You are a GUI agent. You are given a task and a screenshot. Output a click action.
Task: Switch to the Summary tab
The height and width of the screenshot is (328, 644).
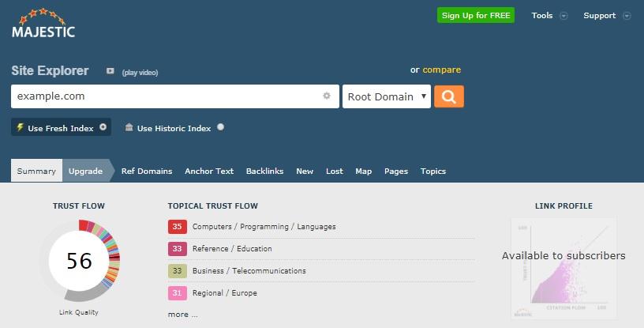(36, 171)
